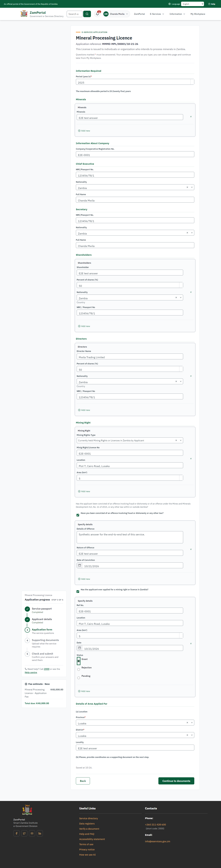Image resolution: width=221 pixels, height=868 pixels.
Task: Remove the Shareholders entry row
Action: coord(191,292)
